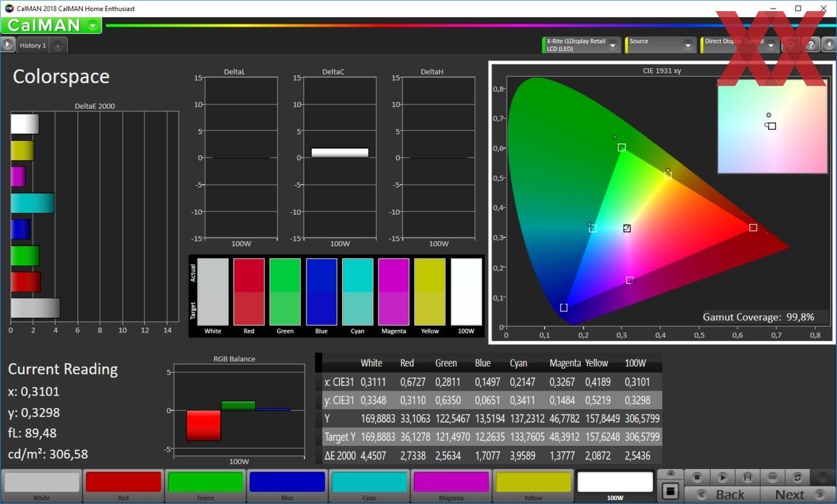Click the large black square pattern button
Screen dimensions: 837x504
(670, 491)
